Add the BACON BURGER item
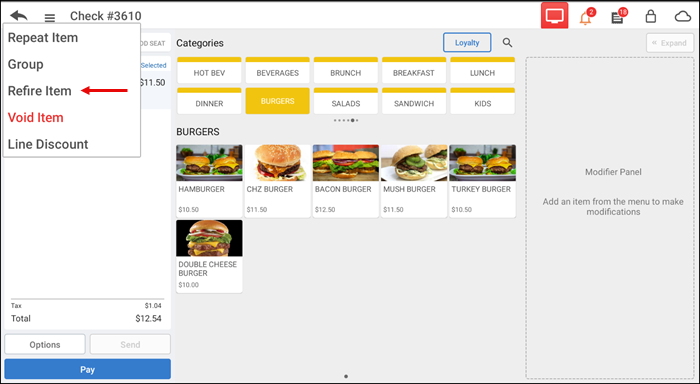 pyautogui.click(x=346, y=181)
